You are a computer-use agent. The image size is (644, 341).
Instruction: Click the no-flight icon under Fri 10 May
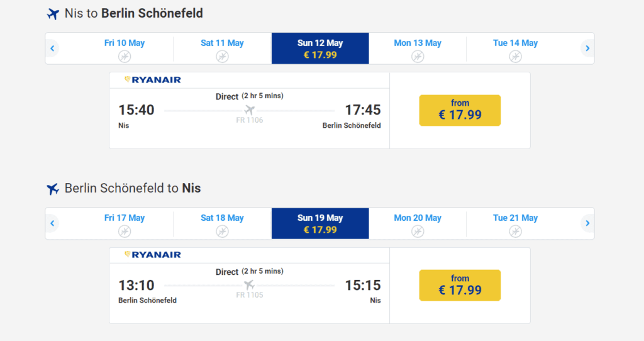[x=125, y=56]
